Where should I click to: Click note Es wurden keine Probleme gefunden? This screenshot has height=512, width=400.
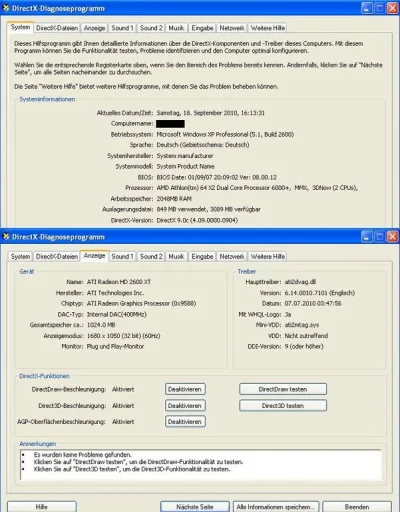(83, 455)
